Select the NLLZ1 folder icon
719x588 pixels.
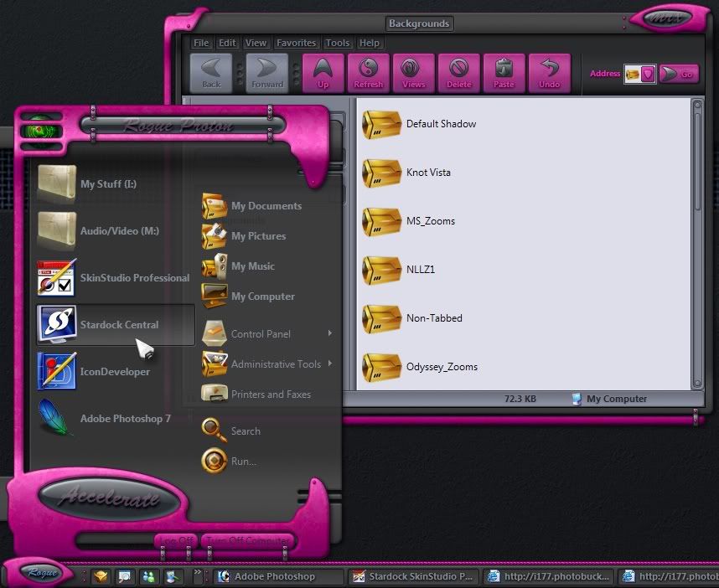coord(381,270)
